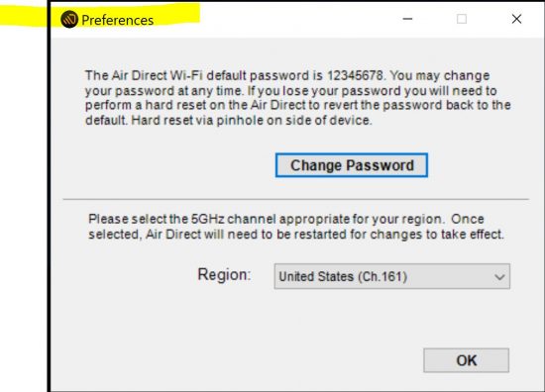545x392 pixels.
Task: Click the Air Direct app icon in title bar
Action: coord(69,20)
